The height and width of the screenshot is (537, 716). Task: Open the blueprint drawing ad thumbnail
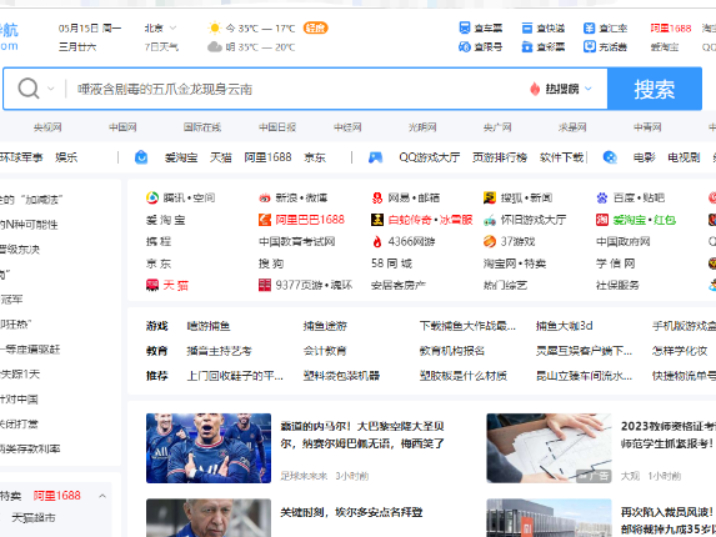pyautogui.click(x=549, y=448)
